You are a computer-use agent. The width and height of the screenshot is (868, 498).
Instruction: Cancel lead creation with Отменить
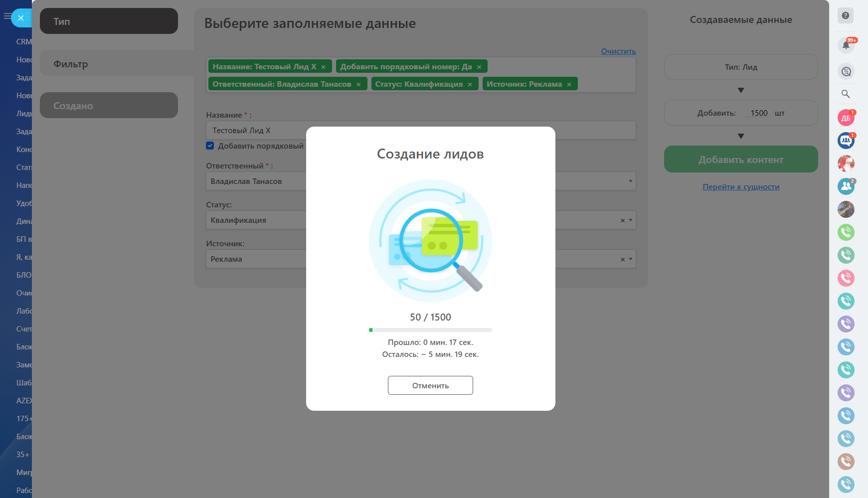point(430,385)
